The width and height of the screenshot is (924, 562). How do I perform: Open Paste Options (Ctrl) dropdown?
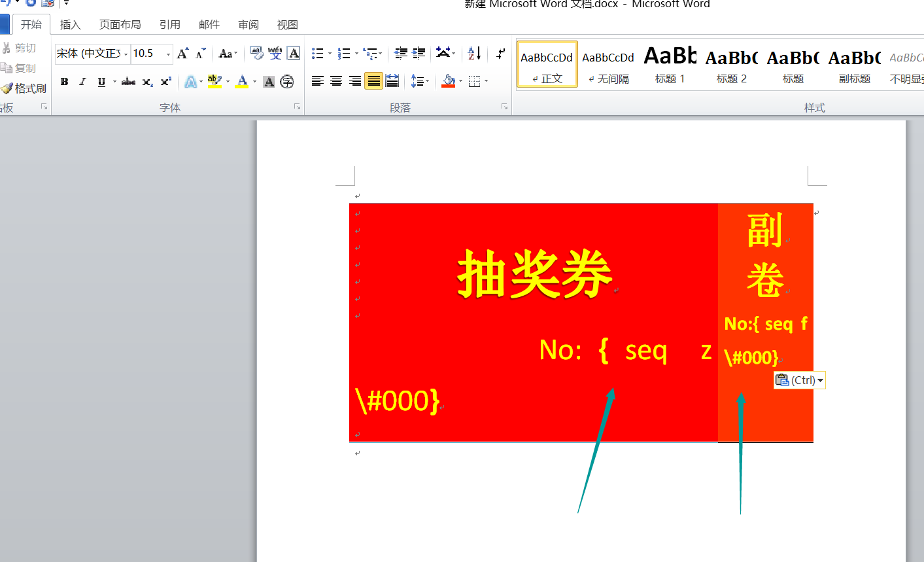click(799, 380)
